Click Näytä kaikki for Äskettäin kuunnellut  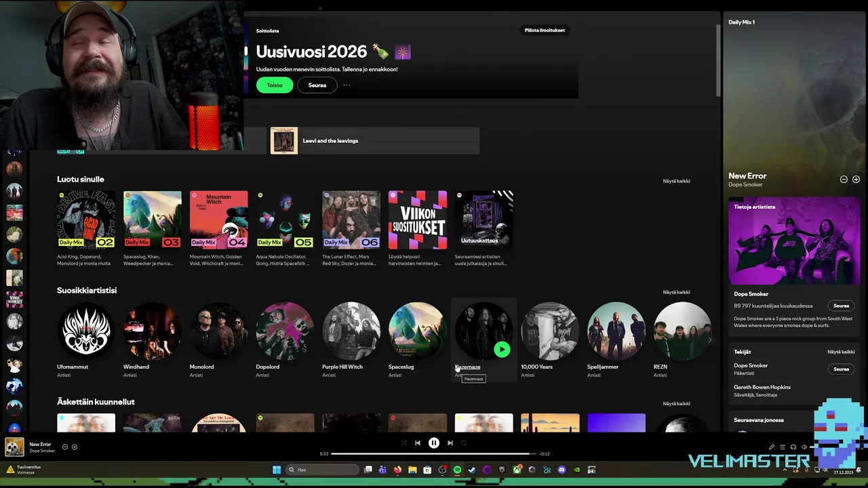676,403
